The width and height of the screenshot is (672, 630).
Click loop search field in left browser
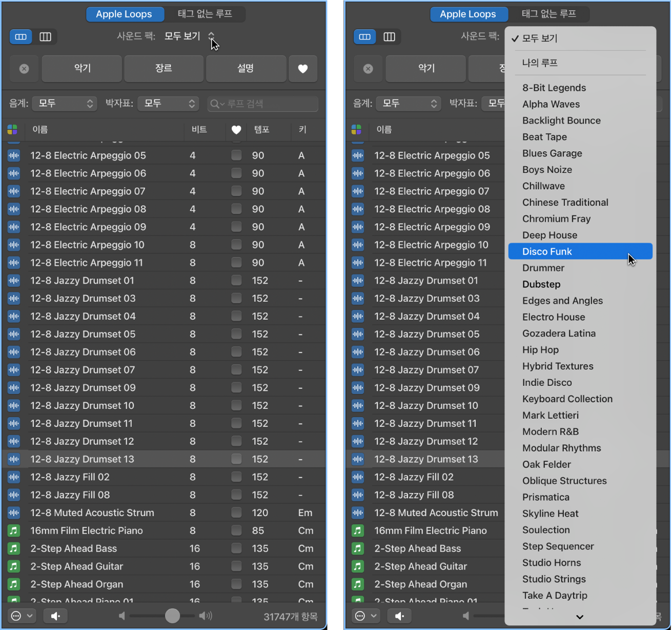click(x=263, y=104)
